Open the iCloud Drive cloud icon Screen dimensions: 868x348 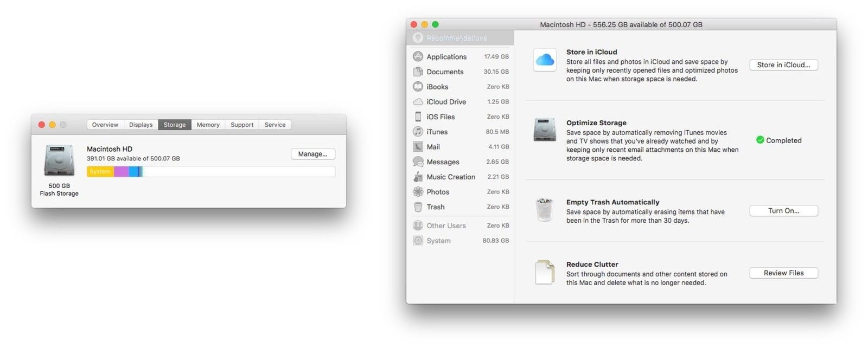pyautogui.click(x=418, y=102)
